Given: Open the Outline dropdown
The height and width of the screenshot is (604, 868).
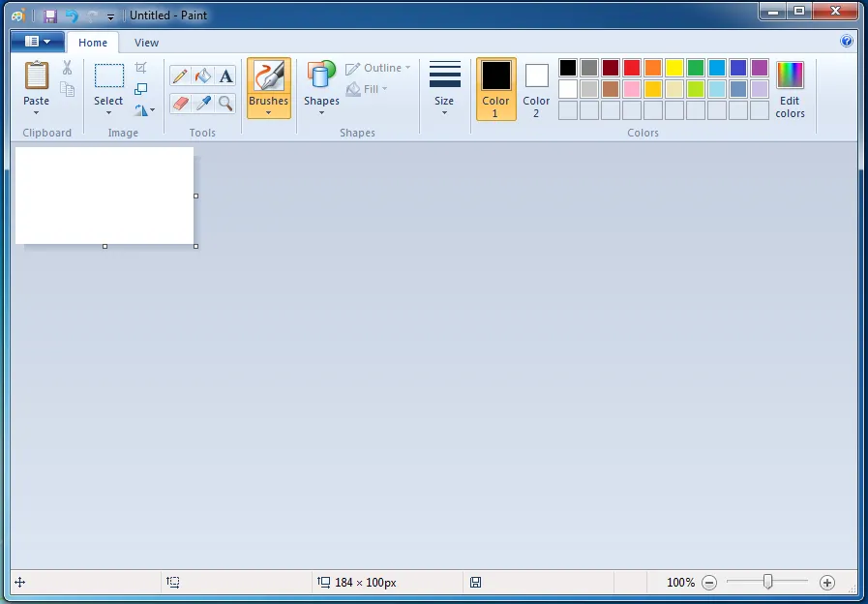Looking at the screenshot, I should click(375, 68).
